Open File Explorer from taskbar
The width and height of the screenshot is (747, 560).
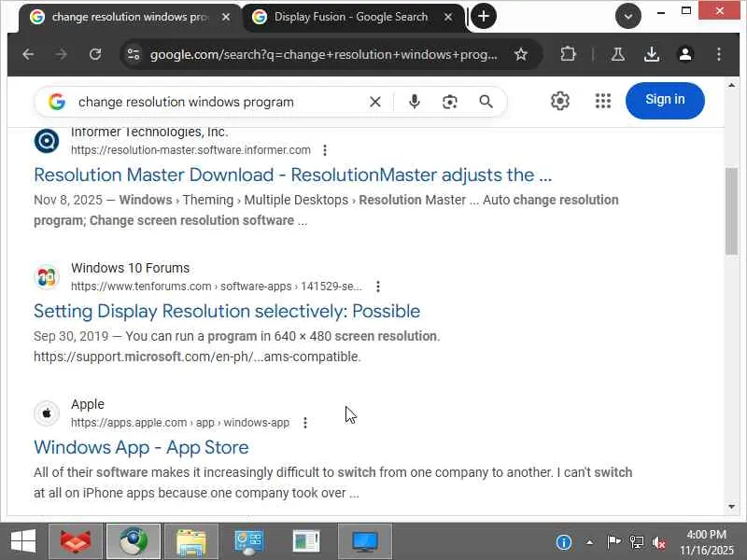coord(191,542)
